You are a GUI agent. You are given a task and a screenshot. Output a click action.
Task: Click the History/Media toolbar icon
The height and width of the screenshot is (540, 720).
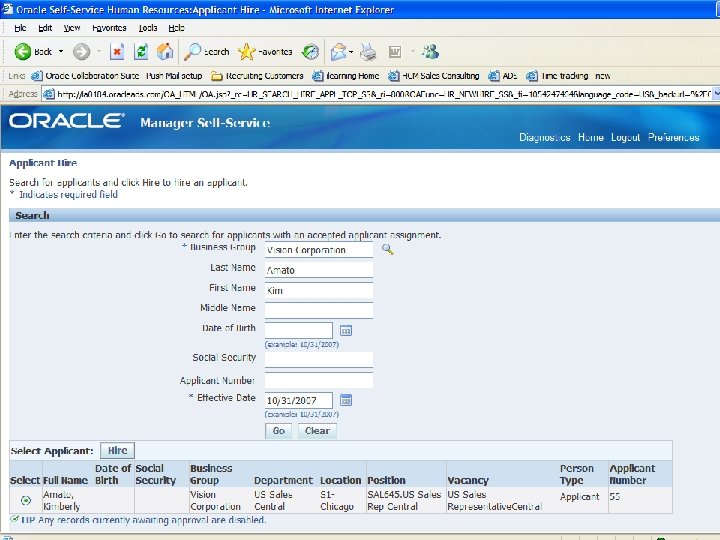(x=310, y=52)
